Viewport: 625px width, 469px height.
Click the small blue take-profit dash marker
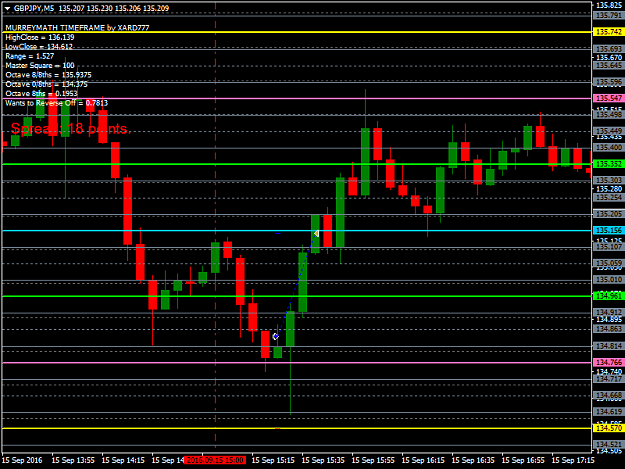coord(277,233)
